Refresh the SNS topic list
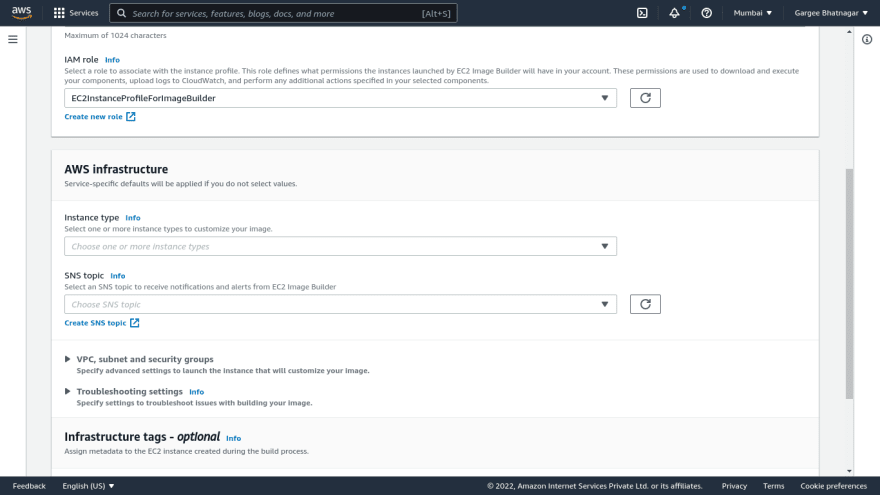This screenshot has width=880, height=495. (x=645, y=304)
